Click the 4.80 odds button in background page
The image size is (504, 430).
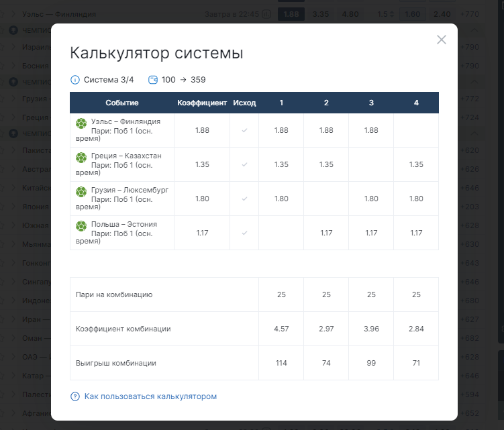[350, 15]
